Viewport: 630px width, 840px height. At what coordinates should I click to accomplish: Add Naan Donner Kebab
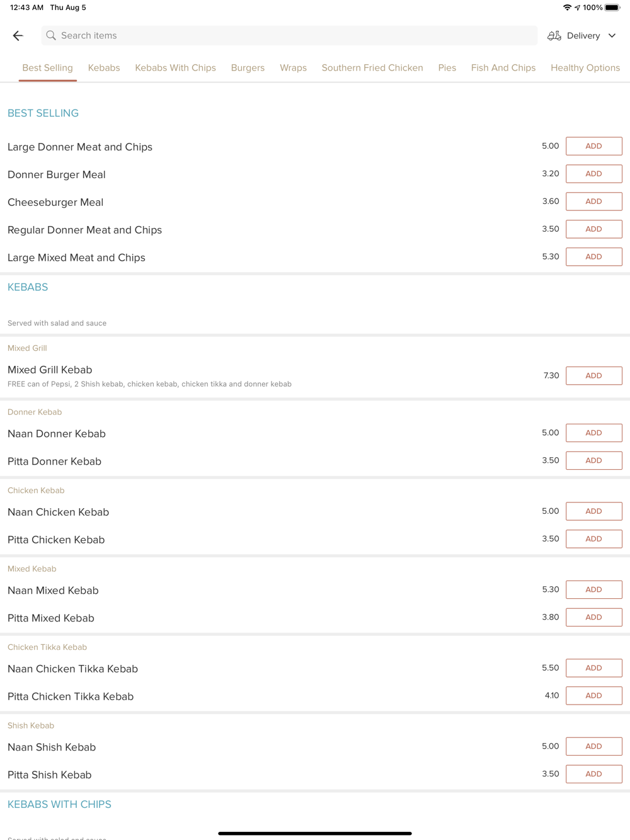(x=593, y=433)
